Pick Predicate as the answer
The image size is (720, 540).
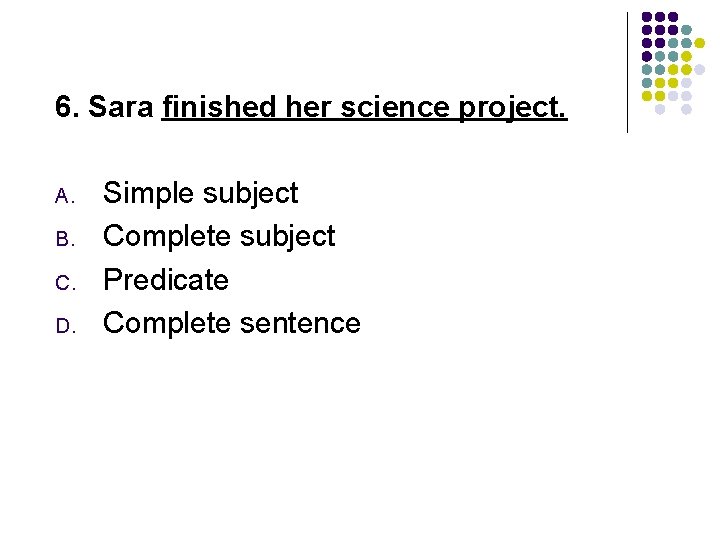166,279
